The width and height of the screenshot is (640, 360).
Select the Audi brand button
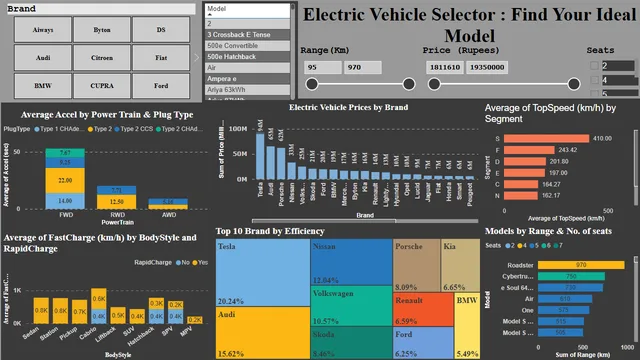coord(43,58)
